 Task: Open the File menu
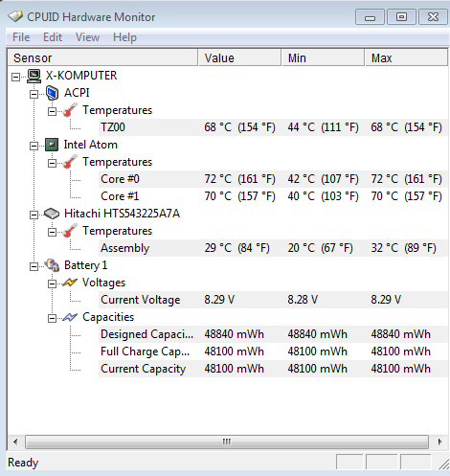pyautogui.click(x=21, y=37)
